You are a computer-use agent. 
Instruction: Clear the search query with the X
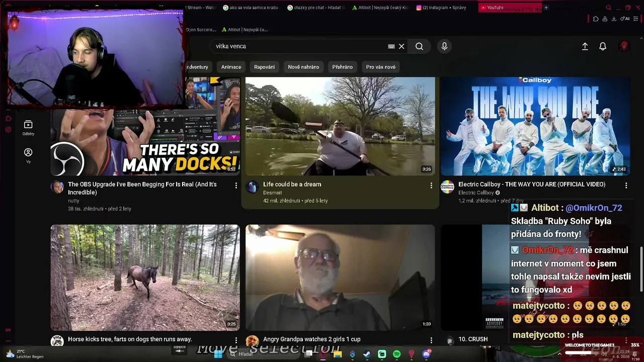point(401,46)
